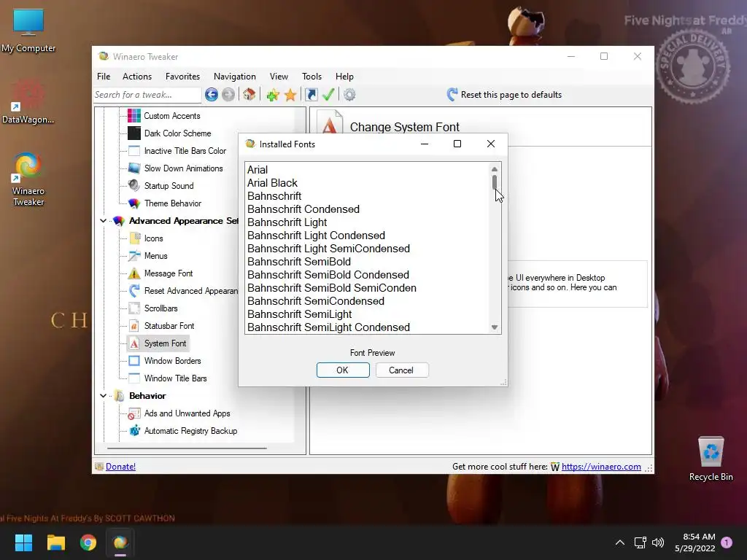Open the Help menu
Screen dimensions: 747x560
pos(344,76)
